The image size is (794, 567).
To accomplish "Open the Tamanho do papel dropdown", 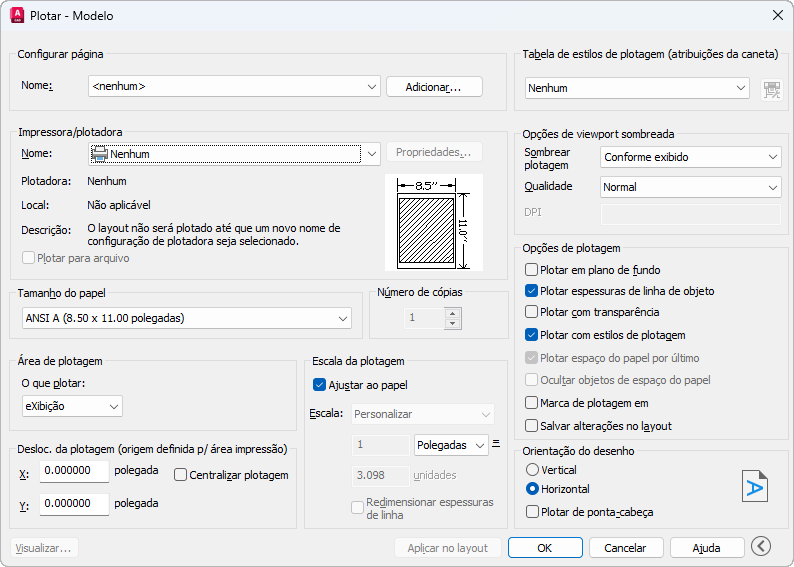I will click(x=187, y=318).
